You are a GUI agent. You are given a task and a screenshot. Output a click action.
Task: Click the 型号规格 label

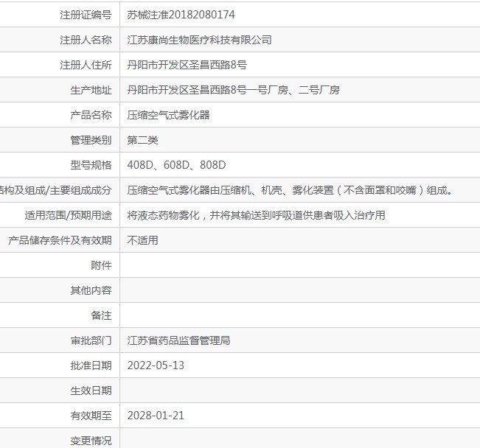point(91,165)
